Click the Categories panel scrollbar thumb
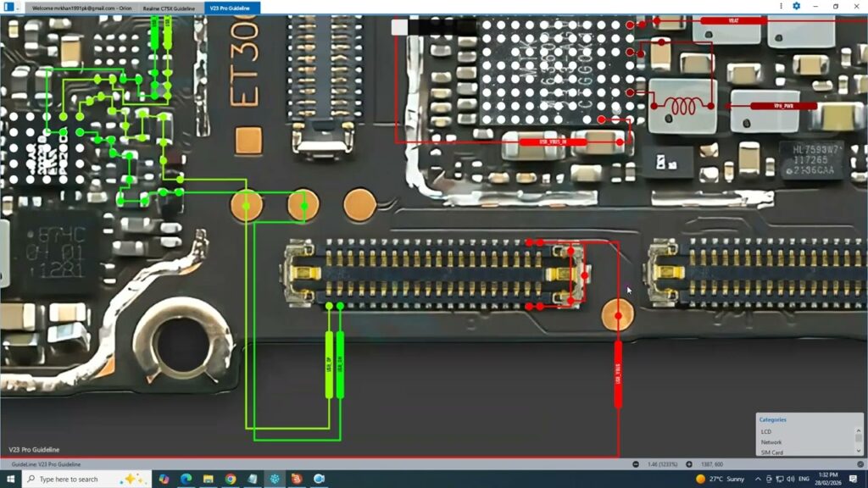868x488 pixels. [857, 437]
